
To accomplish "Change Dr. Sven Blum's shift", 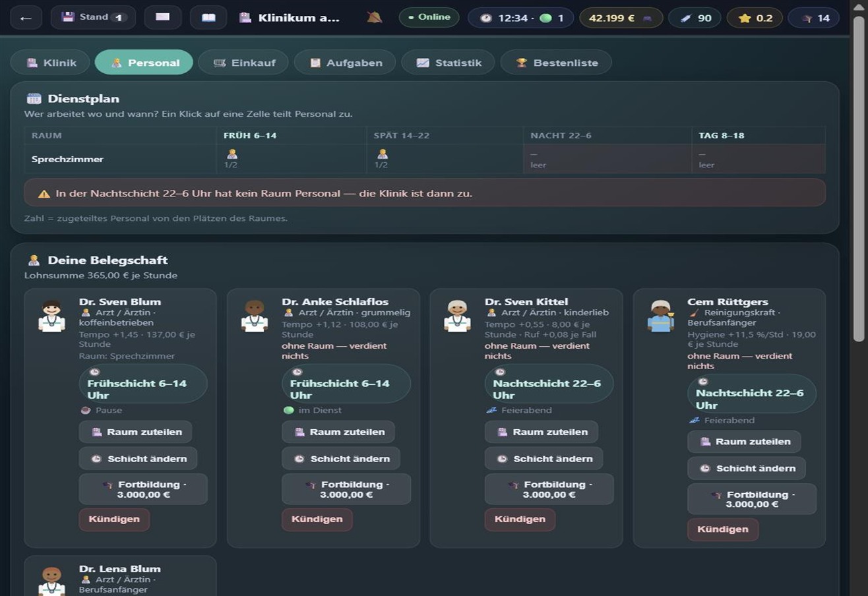I will [x=138, y=458].
